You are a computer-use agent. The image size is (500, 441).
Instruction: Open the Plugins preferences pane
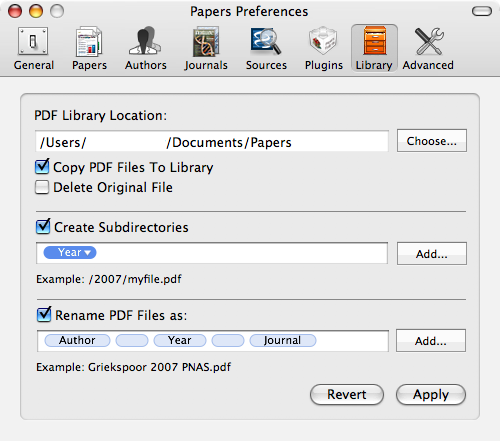(x=324, y=48)
